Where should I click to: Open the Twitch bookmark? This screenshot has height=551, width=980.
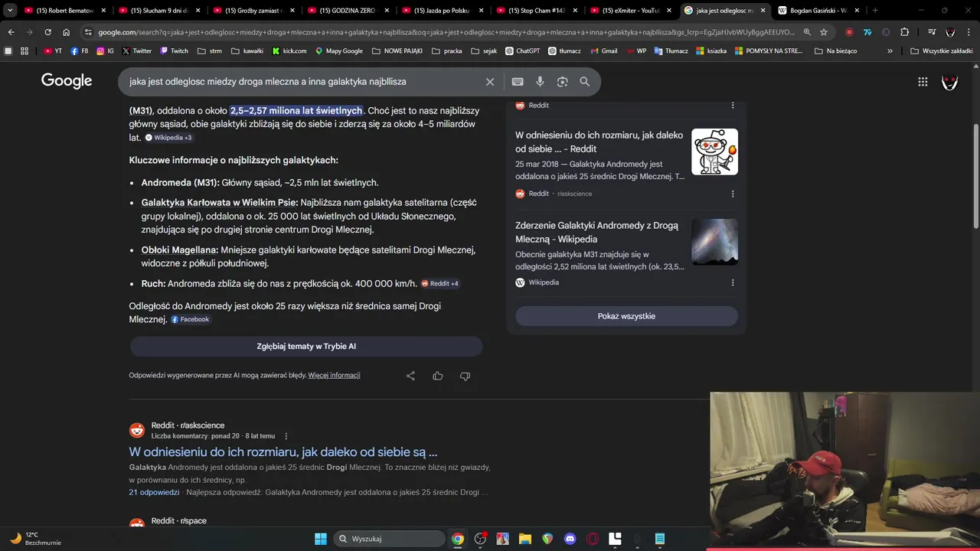[x=174, y=51]
